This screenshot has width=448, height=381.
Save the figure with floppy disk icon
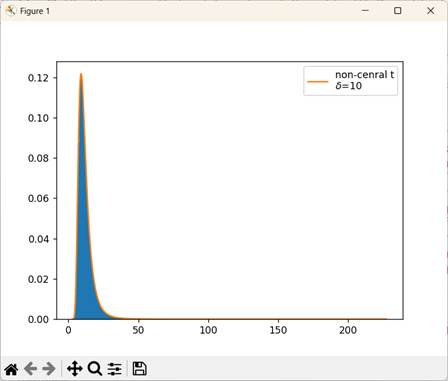[139, 369]
